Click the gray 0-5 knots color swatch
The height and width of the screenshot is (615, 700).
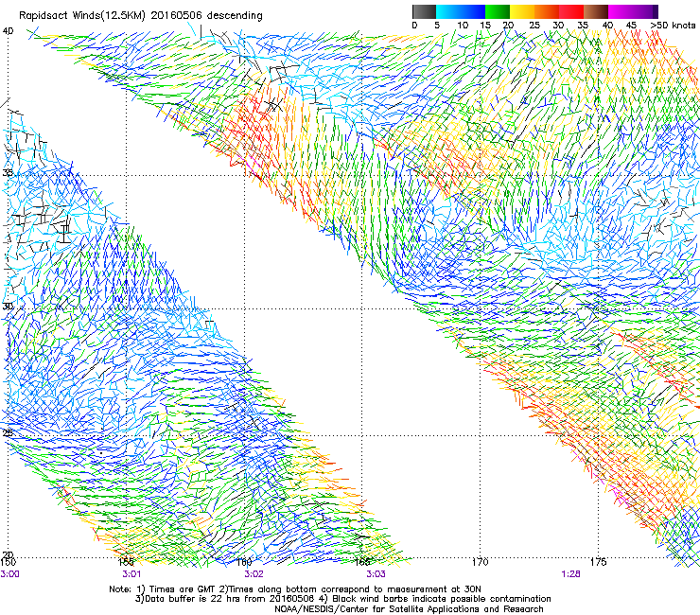(424, 11)
